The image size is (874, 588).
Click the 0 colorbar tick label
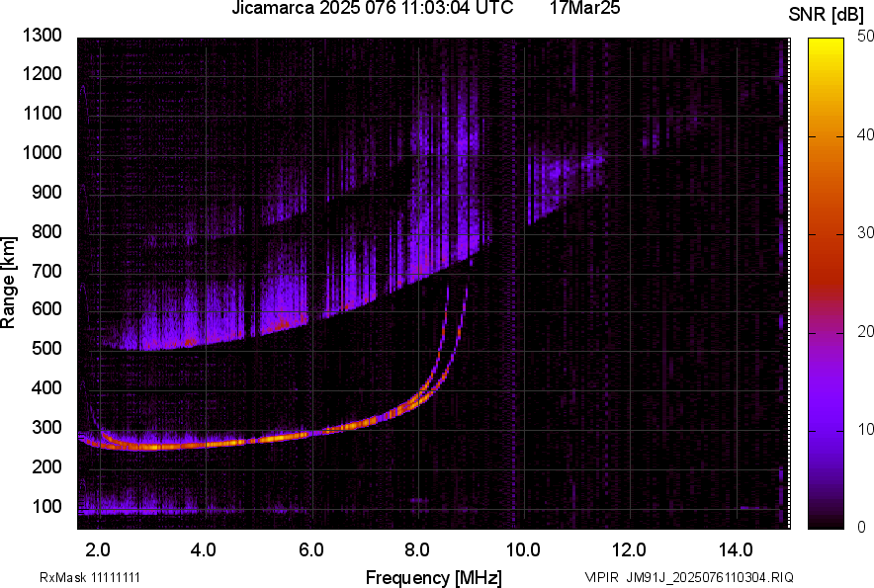pos(862,527)
